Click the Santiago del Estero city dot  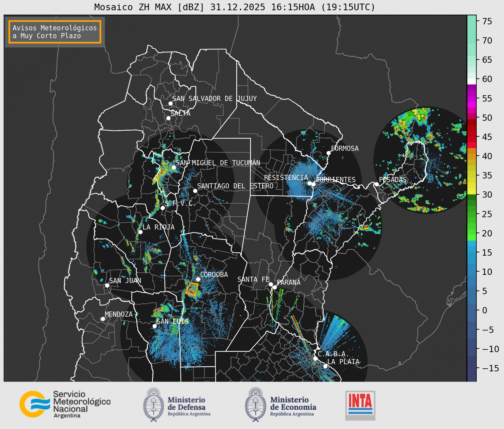click(195, 191)
